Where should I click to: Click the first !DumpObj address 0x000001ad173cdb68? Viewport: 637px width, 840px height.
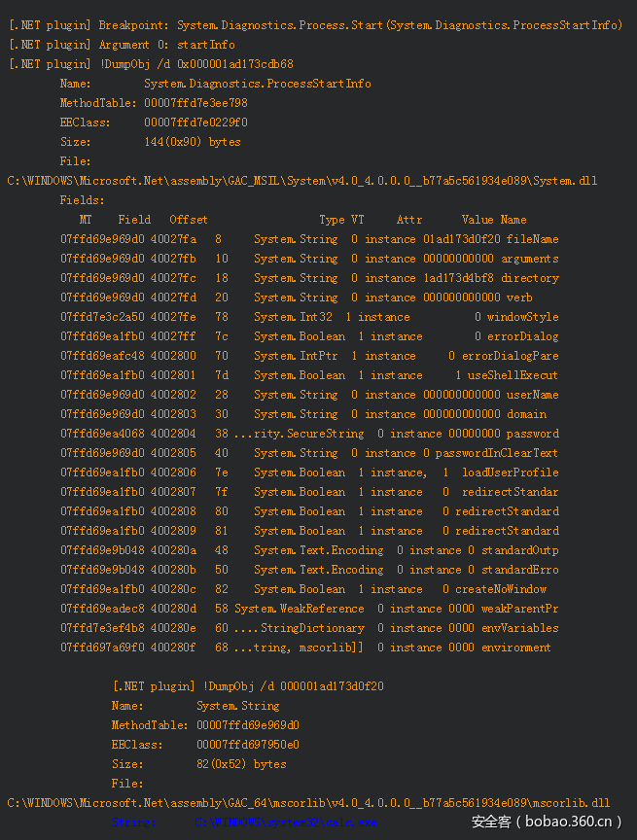click(x=236, y=64)
